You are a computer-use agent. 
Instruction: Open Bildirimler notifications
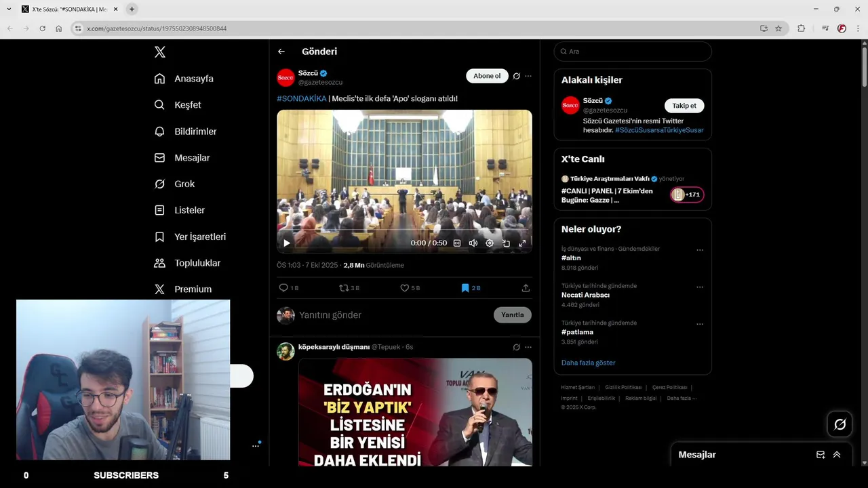pos(185,131)
